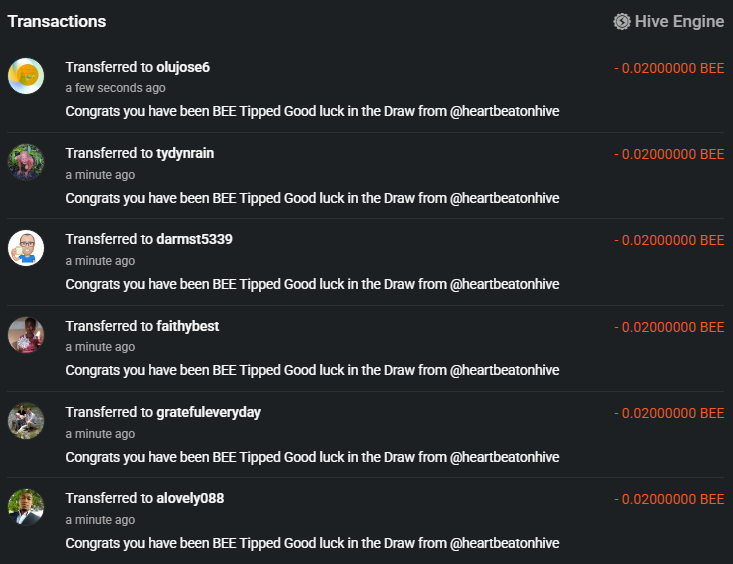This screenshot has height=564, width=733.
Task: Open olujose6's profile avatar
Action: click(x=26, y=76)
